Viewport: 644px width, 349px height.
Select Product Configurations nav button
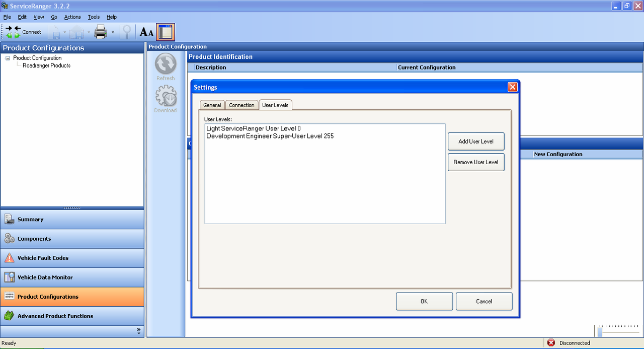(72, 297)
